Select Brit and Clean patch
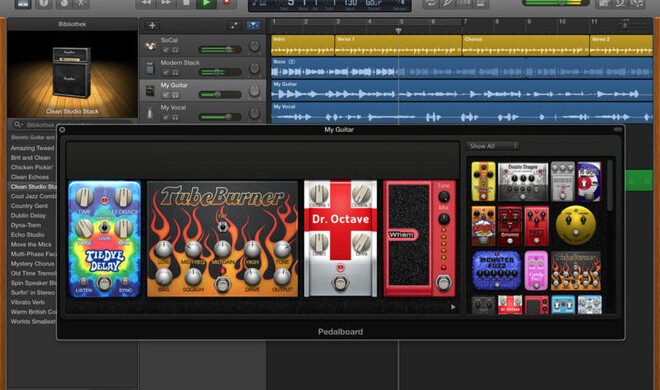 (30, 158)
